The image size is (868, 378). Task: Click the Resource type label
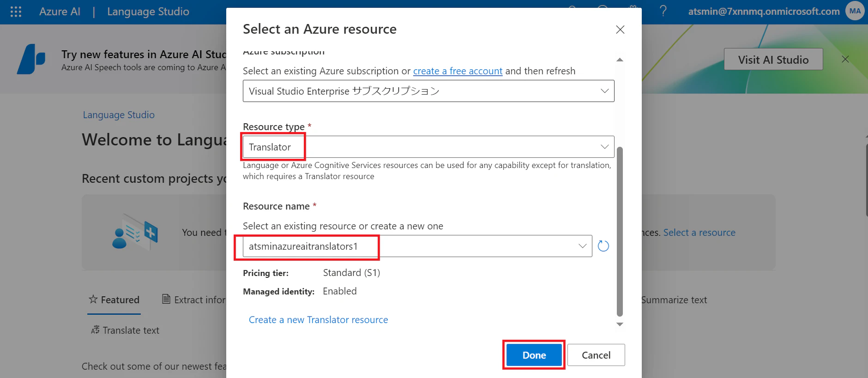(274, 127)
